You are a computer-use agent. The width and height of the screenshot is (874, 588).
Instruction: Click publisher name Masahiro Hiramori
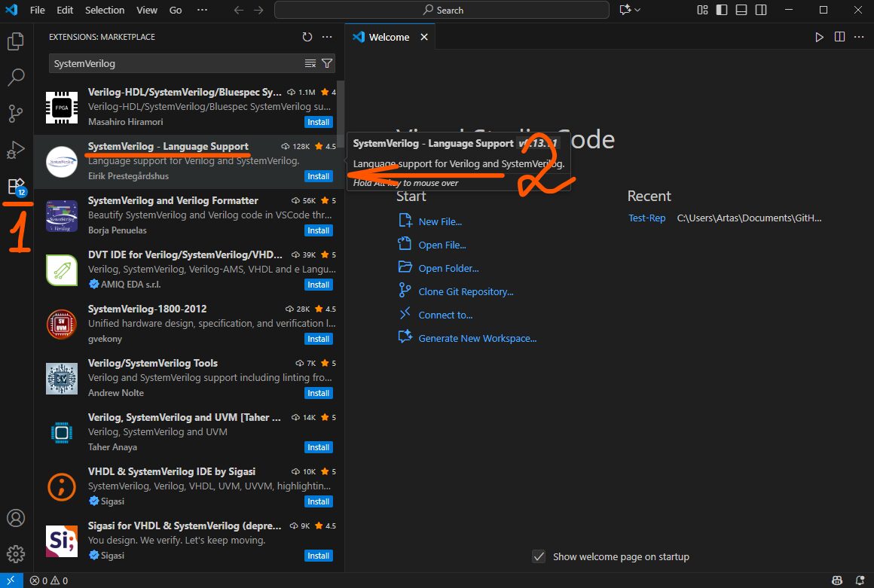[x=125, y=121]
